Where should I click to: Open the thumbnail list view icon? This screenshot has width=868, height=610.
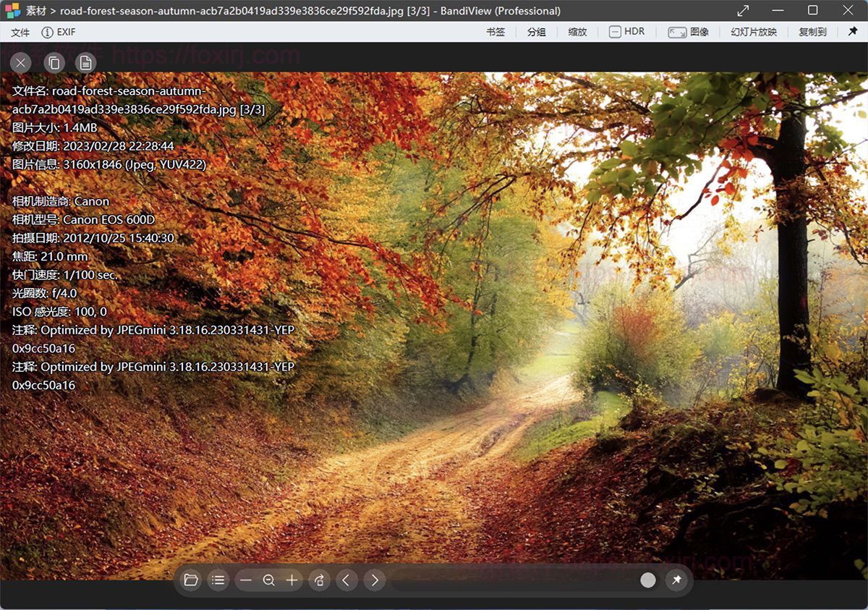pos(218,580)
